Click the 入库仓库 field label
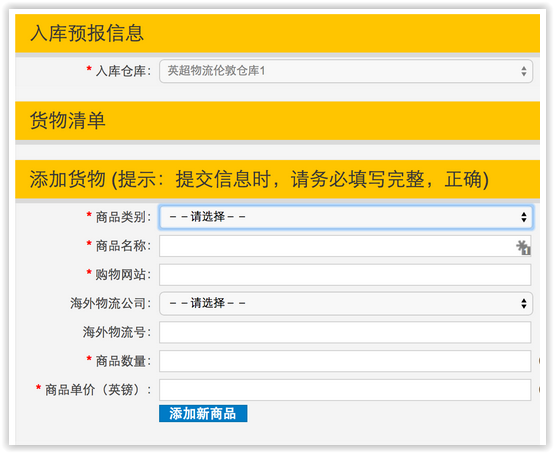This screenshot has width=554, height=453. click(x=123, y=71)
